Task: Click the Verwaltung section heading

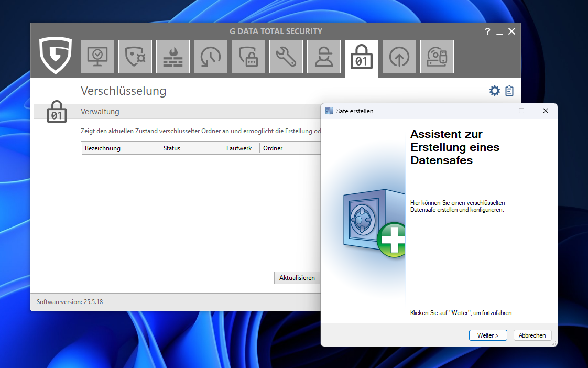Action: (100, 112)
